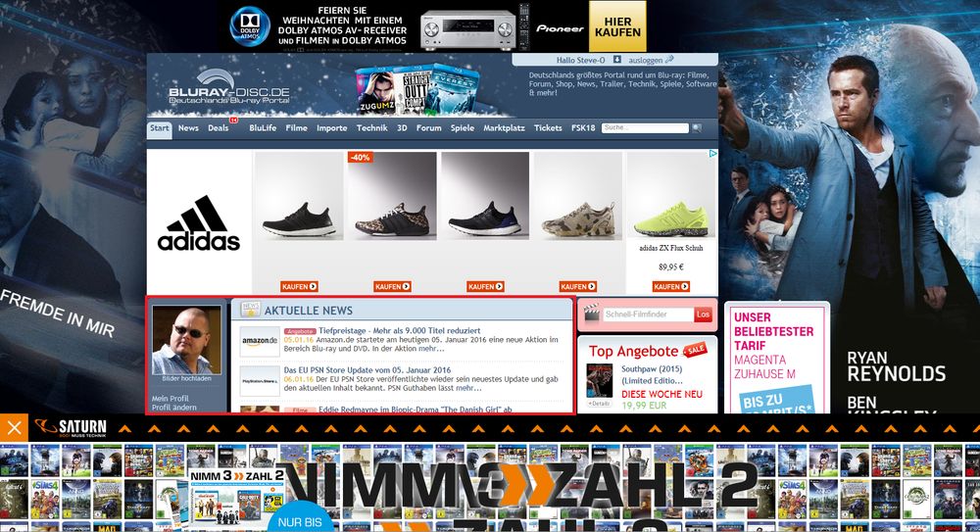The height and width of the screenshot is (532, 980).
Task: Click the red notification badge on Deals
Action: pos(234,120)
